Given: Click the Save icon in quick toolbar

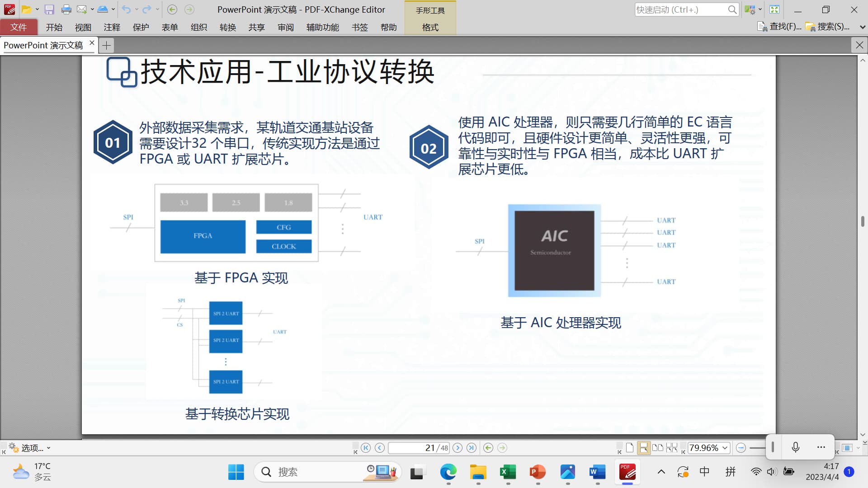Looking at the screenshot, I should (x=49, y=9).
